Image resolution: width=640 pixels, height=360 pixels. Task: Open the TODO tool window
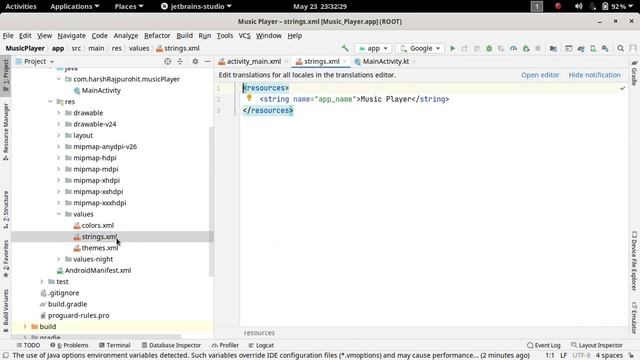click(x=28, y=345)
